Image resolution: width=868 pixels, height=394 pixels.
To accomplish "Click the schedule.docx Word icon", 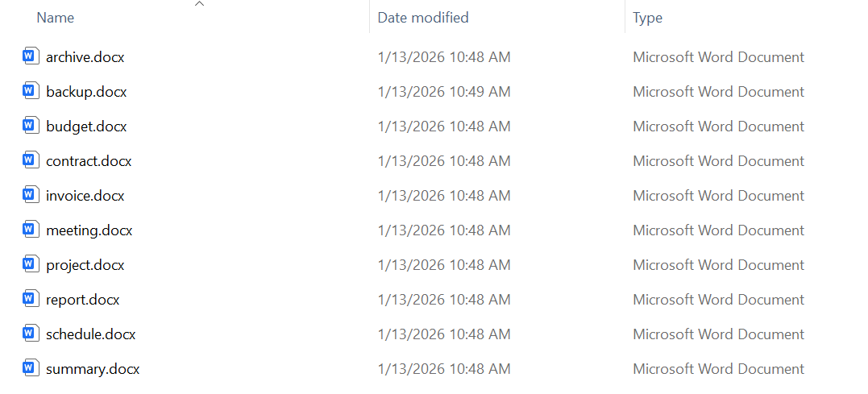I will pos(31,334).
